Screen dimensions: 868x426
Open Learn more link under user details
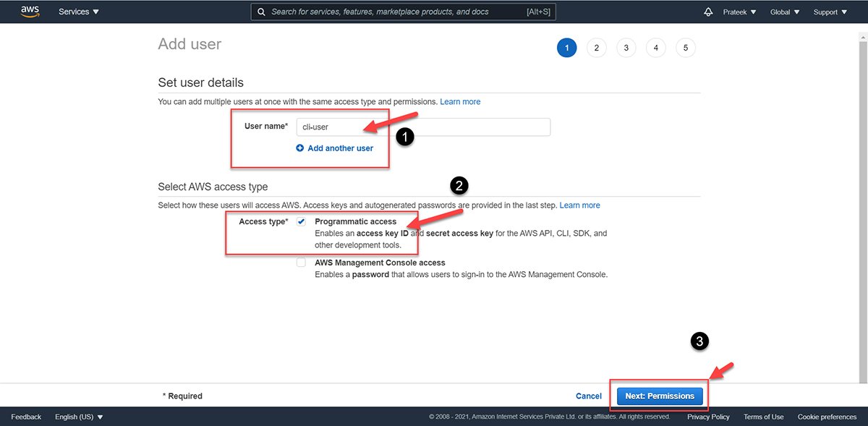(460, 102)
